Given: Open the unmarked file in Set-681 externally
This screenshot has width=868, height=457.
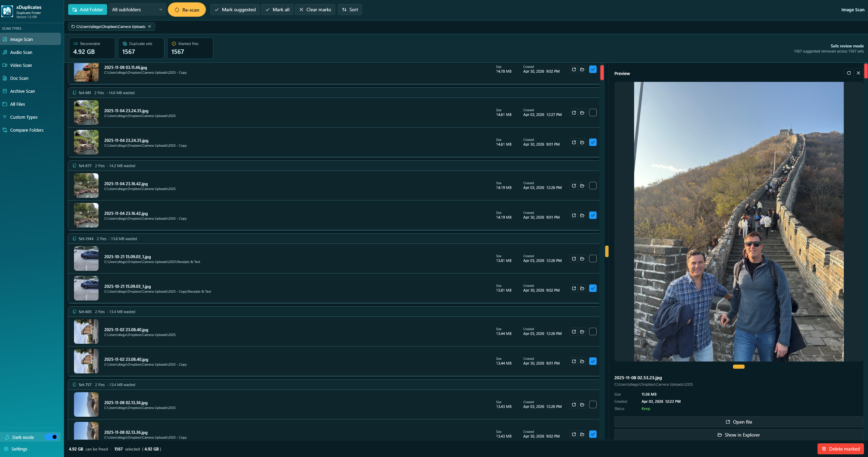Looking at the screenshot, I should coord(574,113).
